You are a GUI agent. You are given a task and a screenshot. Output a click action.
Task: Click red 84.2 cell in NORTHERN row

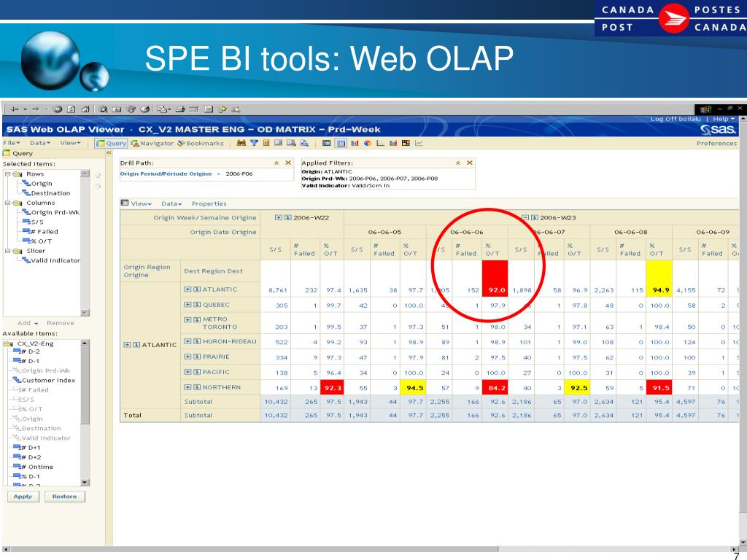pos(495,388)
